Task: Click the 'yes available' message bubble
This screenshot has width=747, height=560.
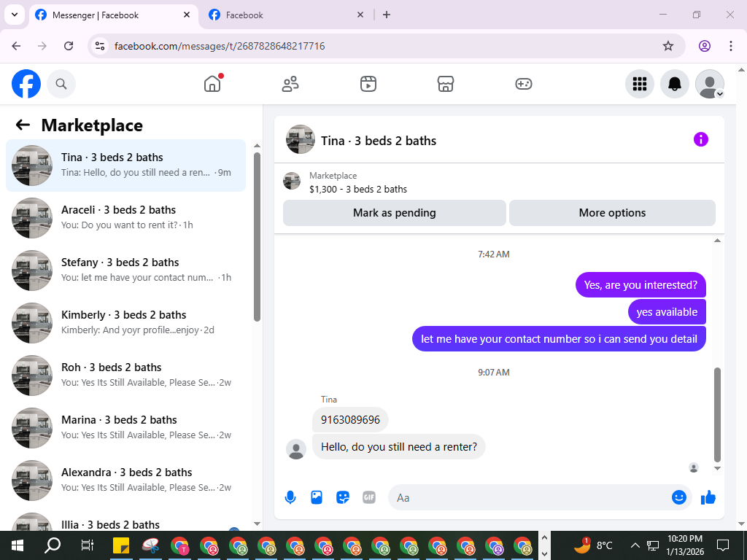Action: point(667,312)
